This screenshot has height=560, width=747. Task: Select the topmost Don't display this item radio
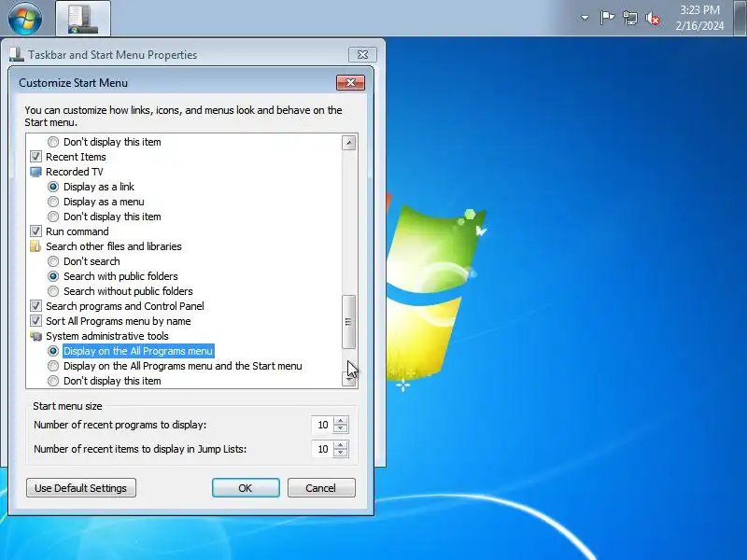click(x=53, y=142)
